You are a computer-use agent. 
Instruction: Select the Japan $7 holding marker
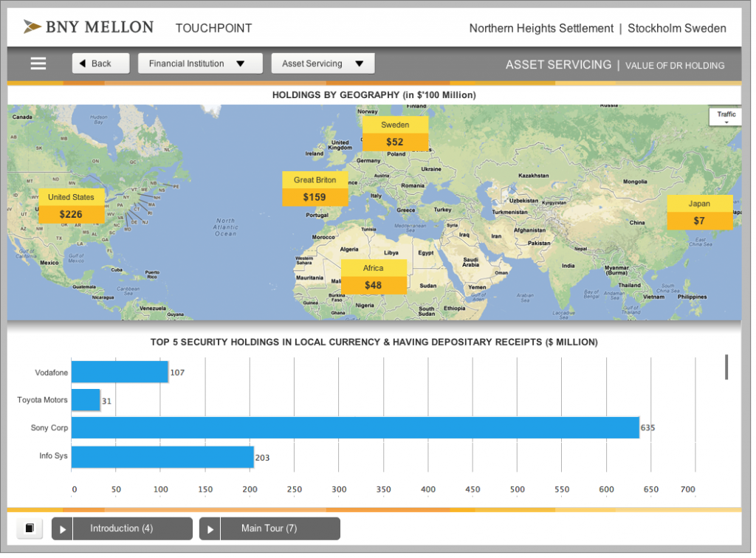pos(700,212)
